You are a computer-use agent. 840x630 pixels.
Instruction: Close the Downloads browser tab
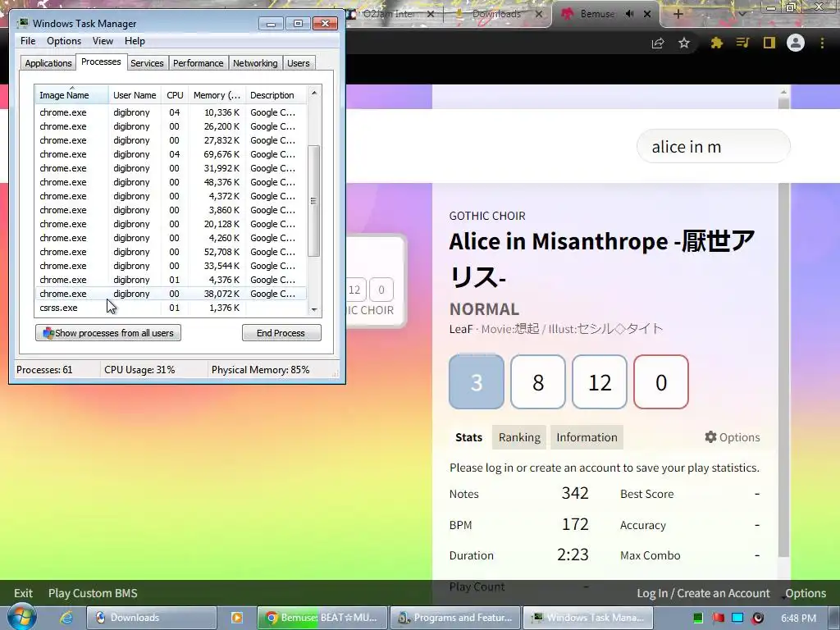tap(539, 14)
